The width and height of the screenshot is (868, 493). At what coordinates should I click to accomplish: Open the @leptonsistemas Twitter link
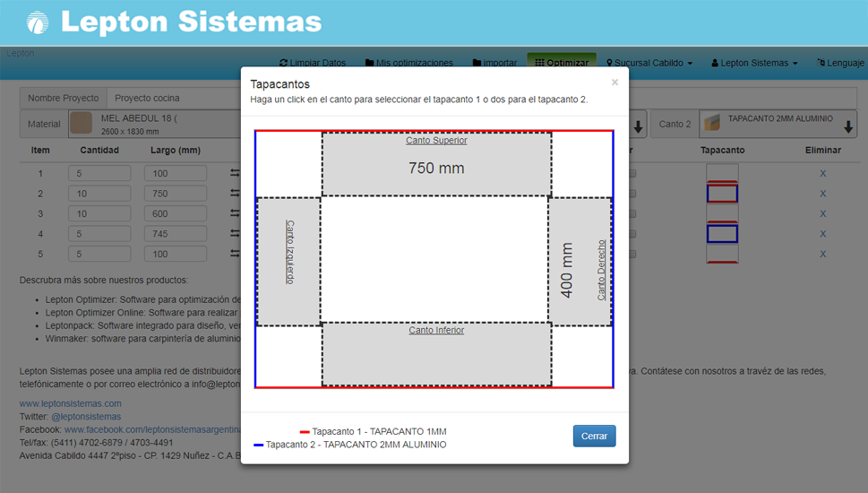(86, 417)
